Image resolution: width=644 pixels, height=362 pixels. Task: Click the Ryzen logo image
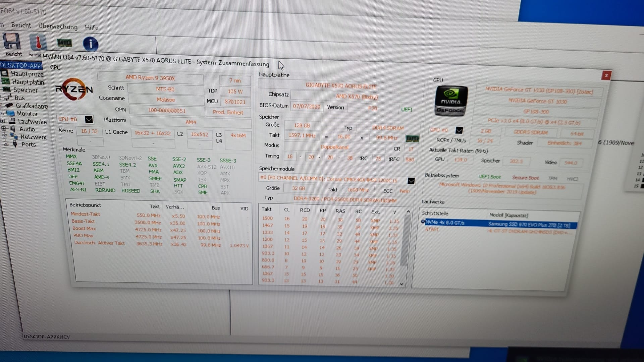[x=74, y=89]
